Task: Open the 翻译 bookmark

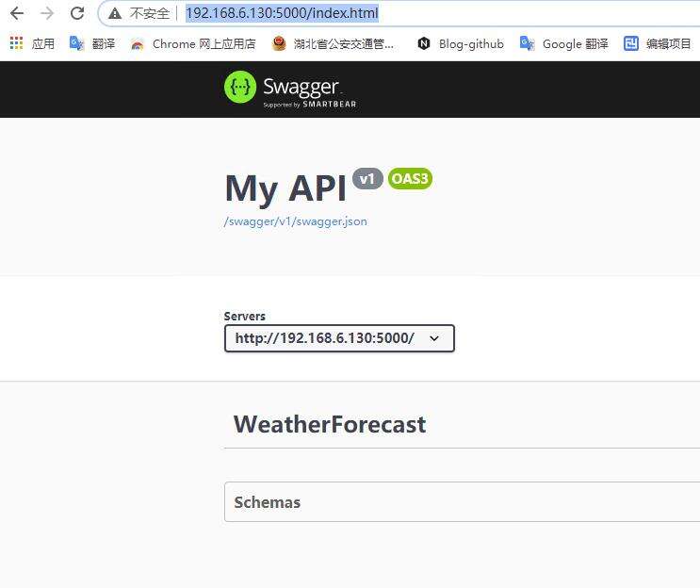Action: pyautogui.click(x=92, y=43)
